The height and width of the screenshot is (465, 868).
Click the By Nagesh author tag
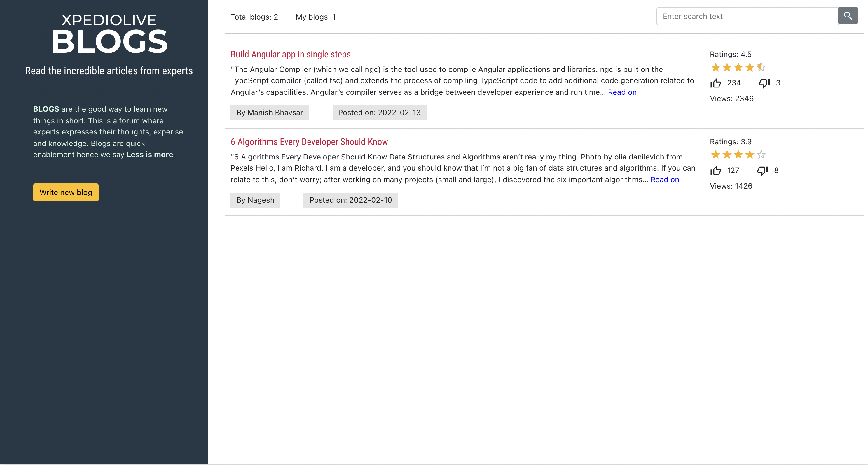255,200
